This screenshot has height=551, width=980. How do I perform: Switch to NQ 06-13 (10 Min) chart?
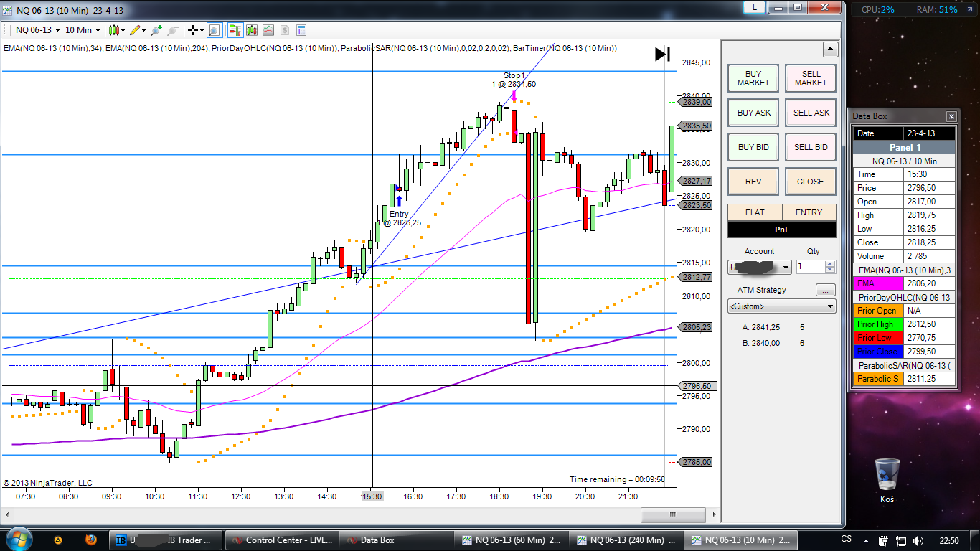pos(740,540)
